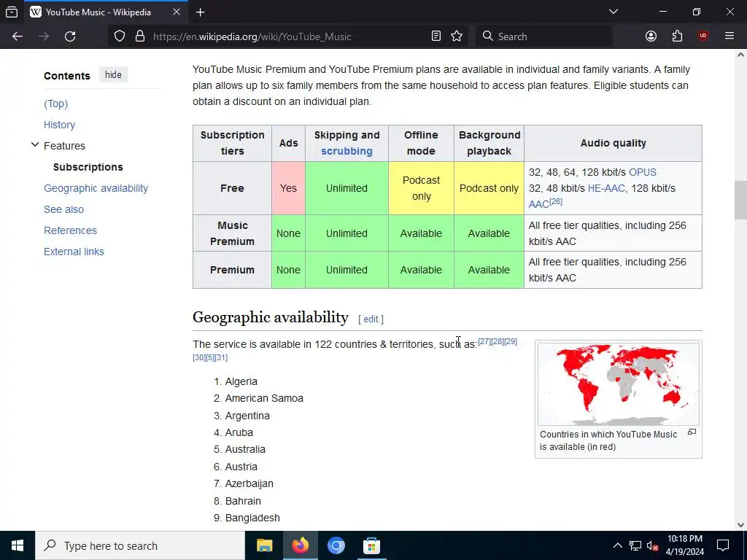Image resolution: width=747 pixels, height=560 pixels.
Task: Close the YouTube Music Wikipedia tab
Action: [x=177, y=12]
